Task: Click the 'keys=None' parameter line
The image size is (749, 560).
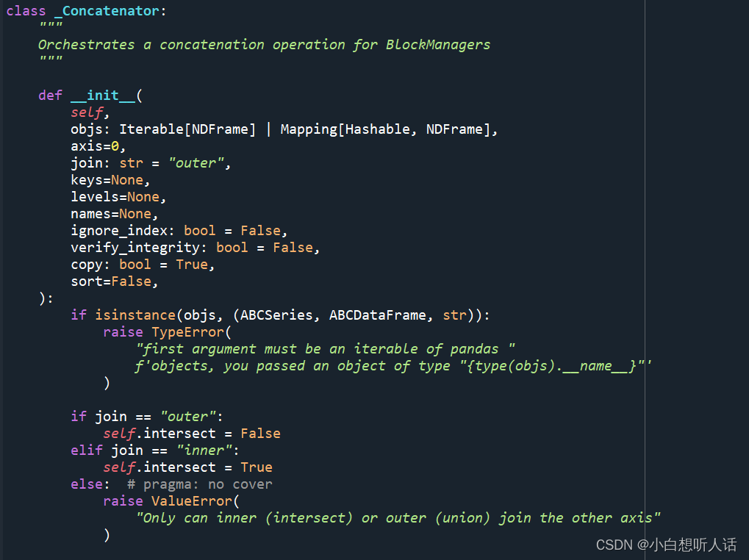Action: pyautogui.click(x=110, y=181)
